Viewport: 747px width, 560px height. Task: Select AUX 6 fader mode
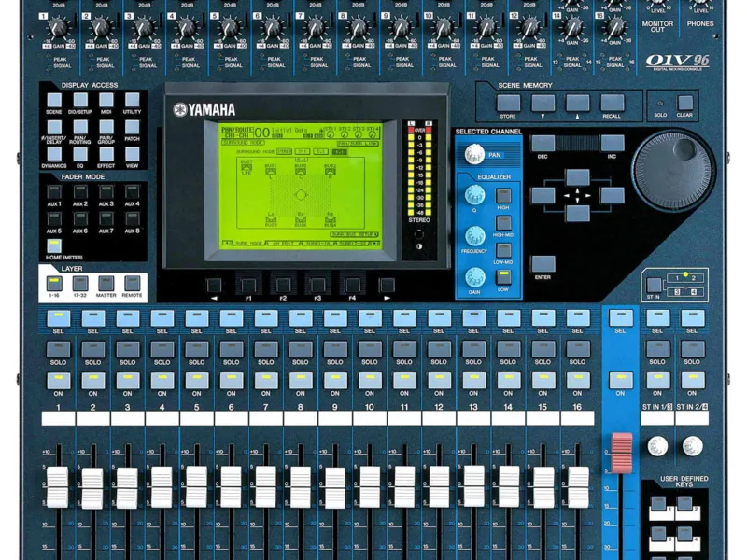coord(80,218)
